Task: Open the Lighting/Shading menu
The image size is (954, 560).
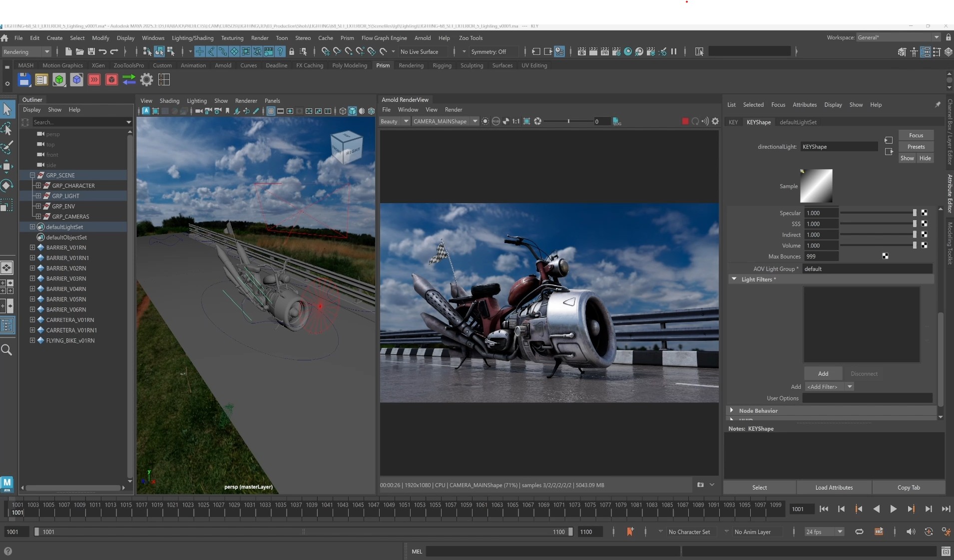Action: point(192,38)
